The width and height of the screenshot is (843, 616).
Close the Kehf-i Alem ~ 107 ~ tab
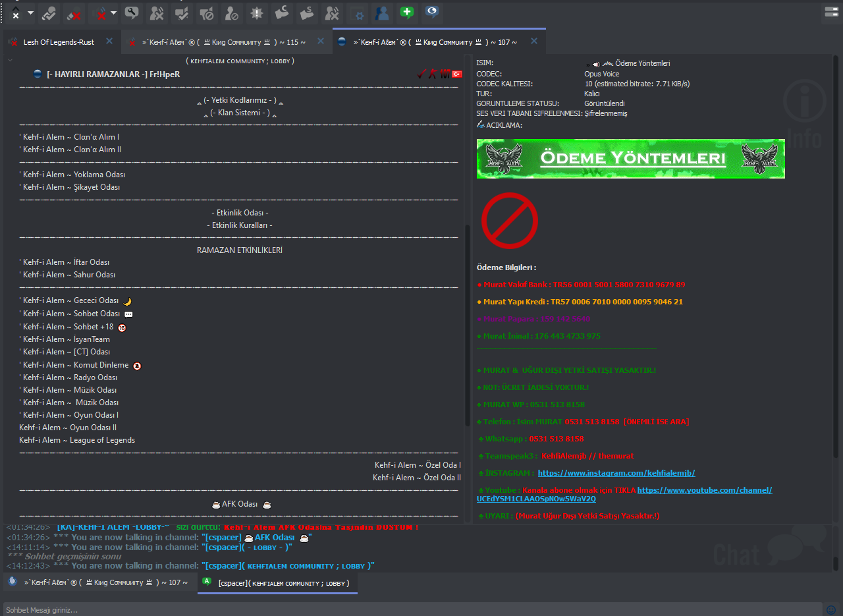coord(534,41)
